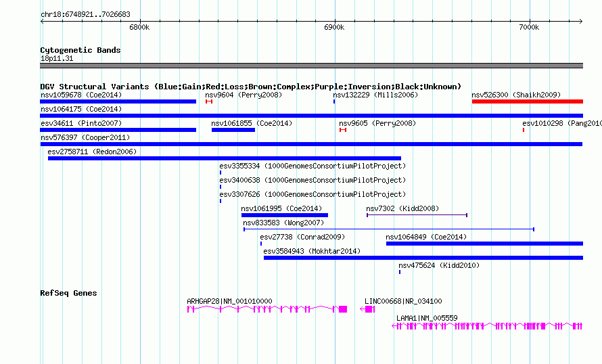Select the nsv1061995 blue gain bar
This screenshot has height=364, width=602.
(285, 215)
